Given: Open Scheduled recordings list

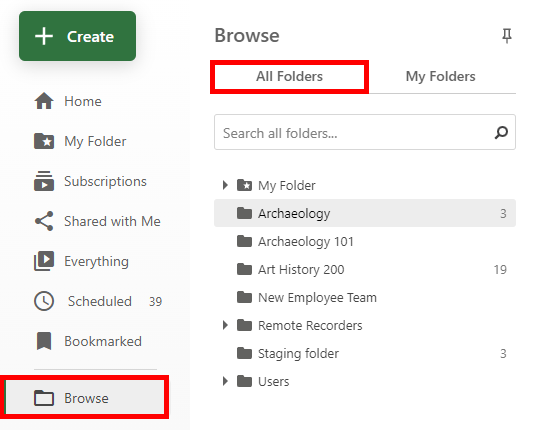Looking at the screenshot, I should click(x=99, y=301).
